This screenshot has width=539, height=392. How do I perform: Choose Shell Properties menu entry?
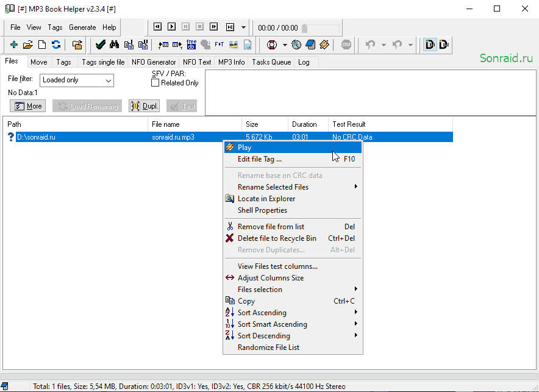(293, 210)
